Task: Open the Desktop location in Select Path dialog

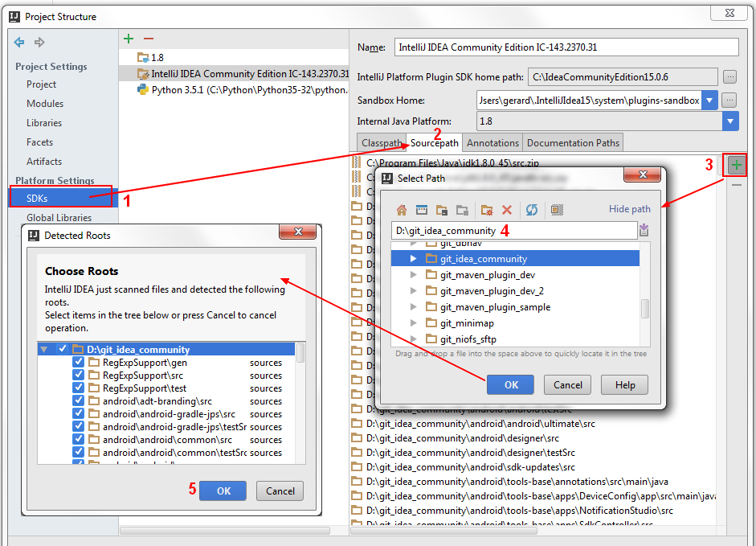Action: tap(421, 209)
